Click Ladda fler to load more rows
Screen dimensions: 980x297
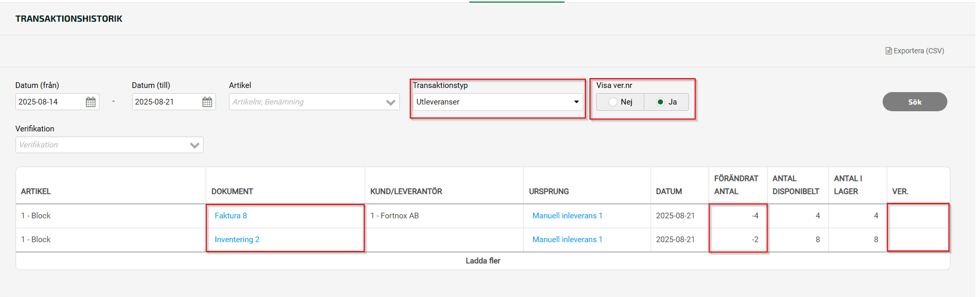[x=483, y=261]
